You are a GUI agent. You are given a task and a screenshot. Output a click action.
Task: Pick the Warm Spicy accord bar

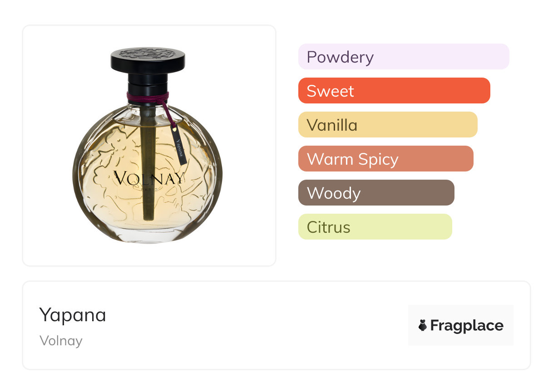coord(385,159)
